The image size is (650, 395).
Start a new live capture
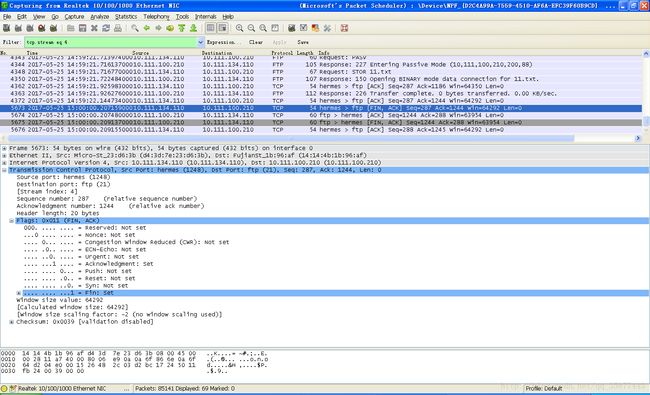[x=30, y=28]
